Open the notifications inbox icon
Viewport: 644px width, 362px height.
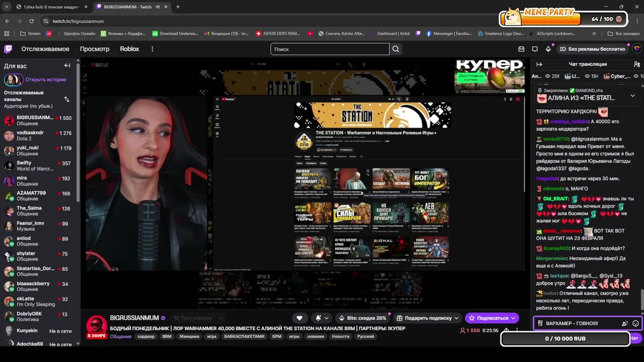[521, 49]
